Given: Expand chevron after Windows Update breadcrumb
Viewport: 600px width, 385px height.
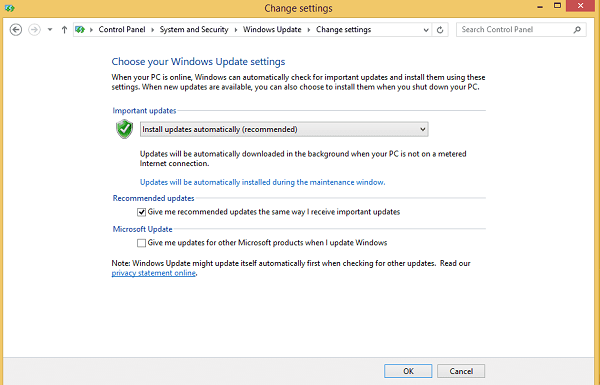Looking at the screenshot, I should click(x=308, y=30).
